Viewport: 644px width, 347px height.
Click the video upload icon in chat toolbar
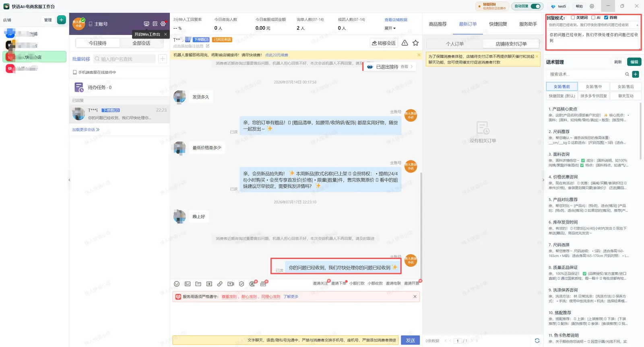pos(231,284)
